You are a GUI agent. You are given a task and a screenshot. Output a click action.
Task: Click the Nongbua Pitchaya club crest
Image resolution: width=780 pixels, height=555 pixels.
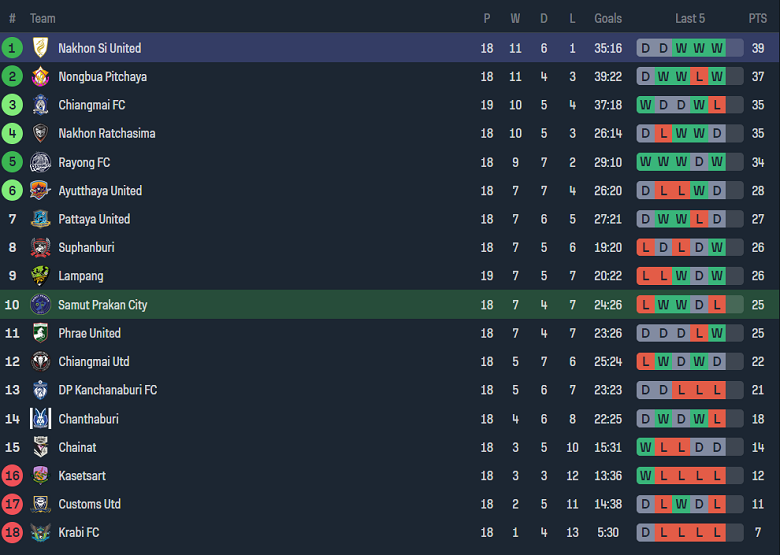pyautogui.click(x=40, y=77)
